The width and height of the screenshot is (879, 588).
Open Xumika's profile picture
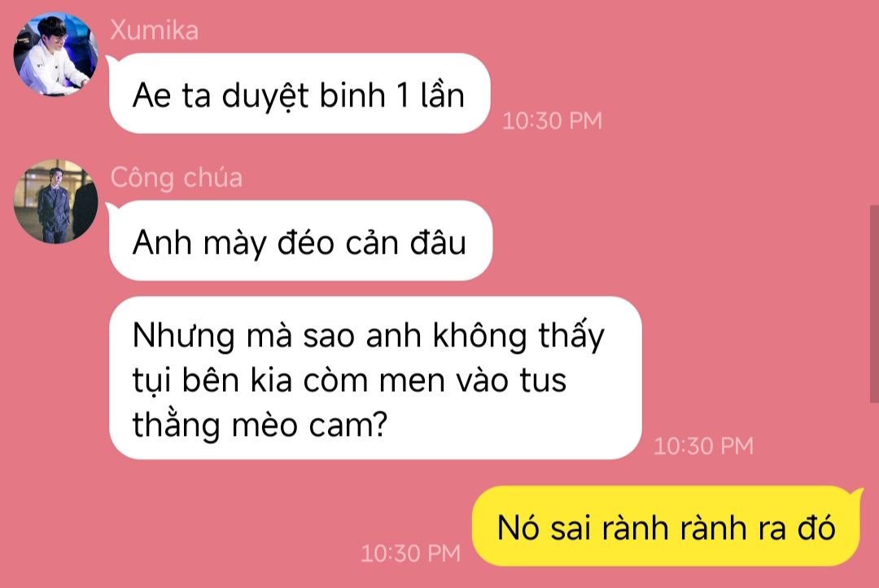pos(55,54)
